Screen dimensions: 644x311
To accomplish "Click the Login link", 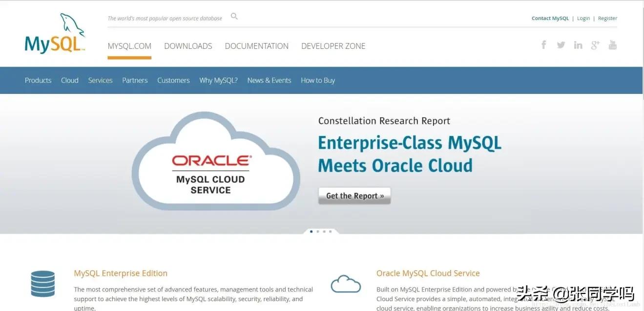I will tap(583, 18).
